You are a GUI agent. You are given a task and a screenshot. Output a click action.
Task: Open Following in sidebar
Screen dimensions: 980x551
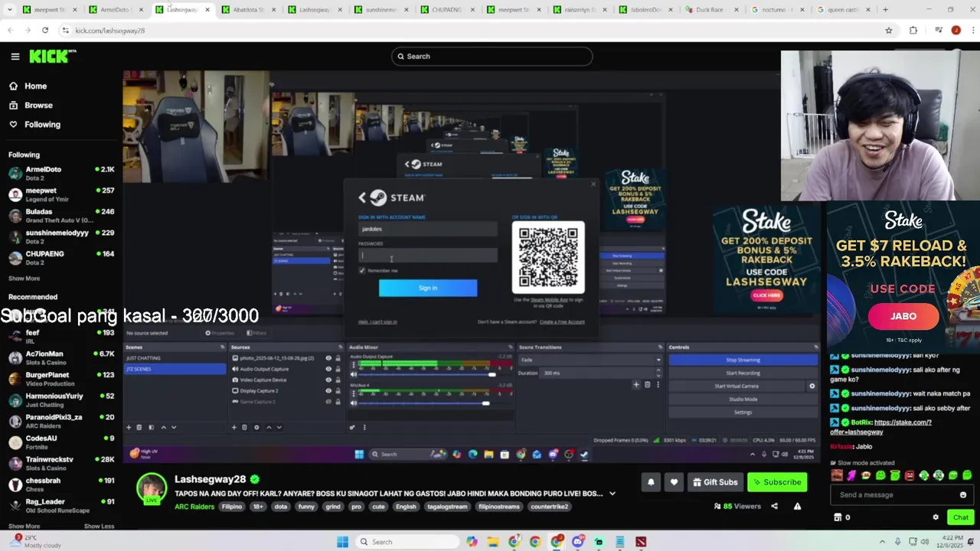tap(34, 125)
